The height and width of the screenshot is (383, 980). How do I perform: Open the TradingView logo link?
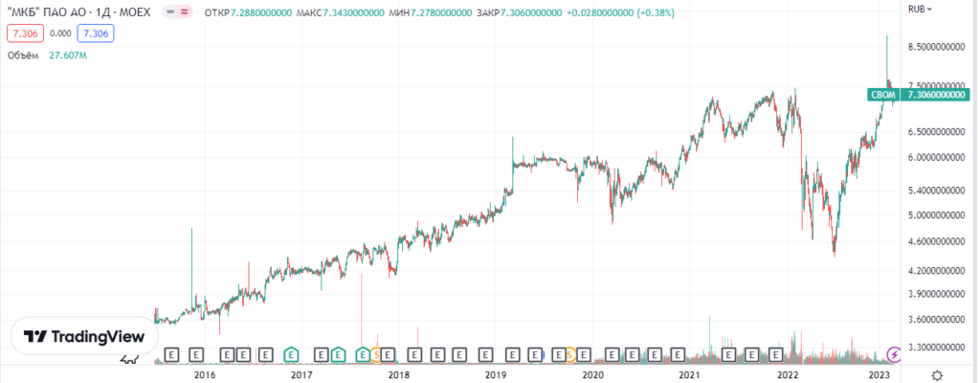(x=84, y=337)
